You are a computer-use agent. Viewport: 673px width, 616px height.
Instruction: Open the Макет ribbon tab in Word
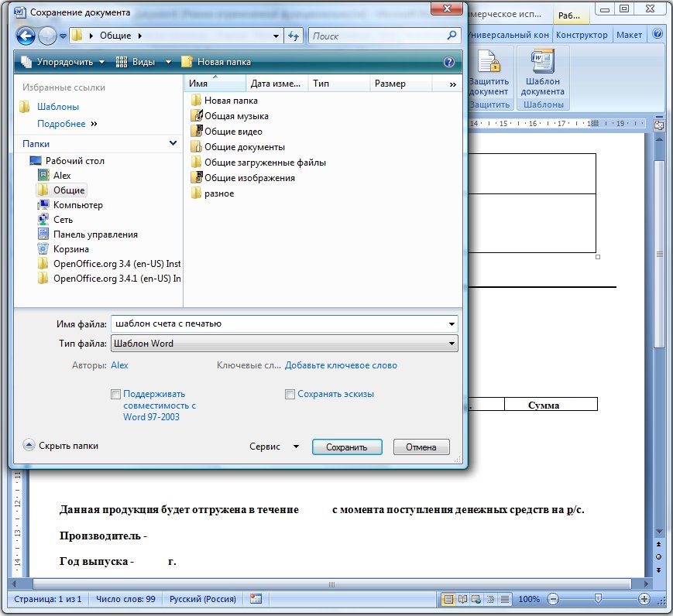pos(629,35)
